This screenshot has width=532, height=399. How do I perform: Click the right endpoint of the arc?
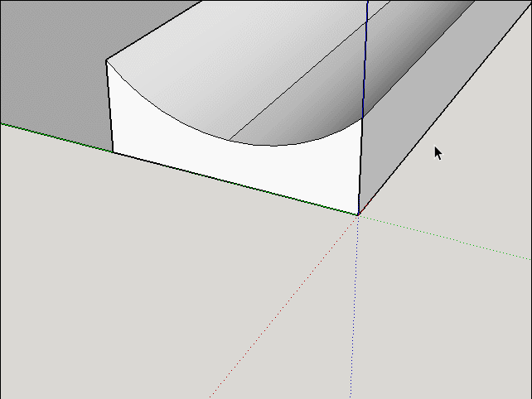(x=362, y=121)
